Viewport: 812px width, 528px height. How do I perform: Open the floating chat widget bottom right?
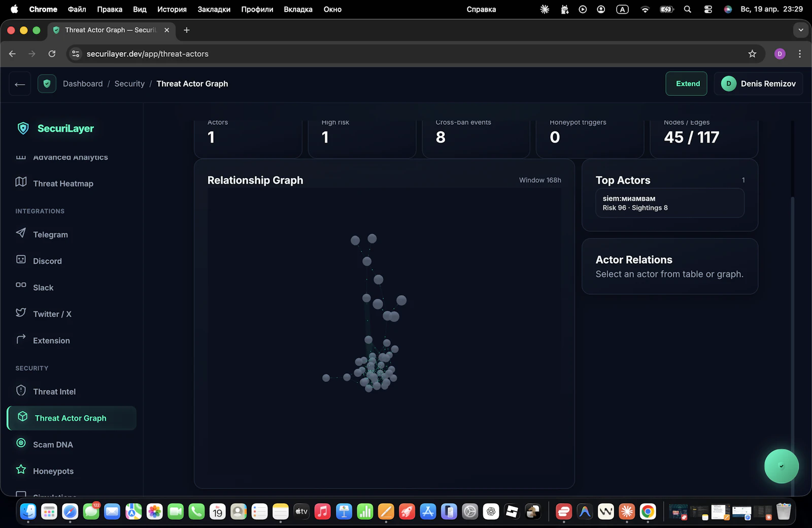781,466
